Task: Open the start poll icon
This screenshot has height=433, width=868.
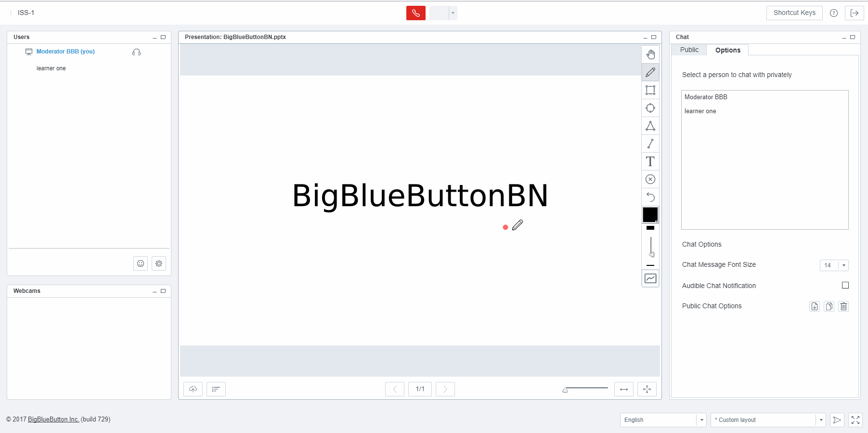Action: click(216, 389)
